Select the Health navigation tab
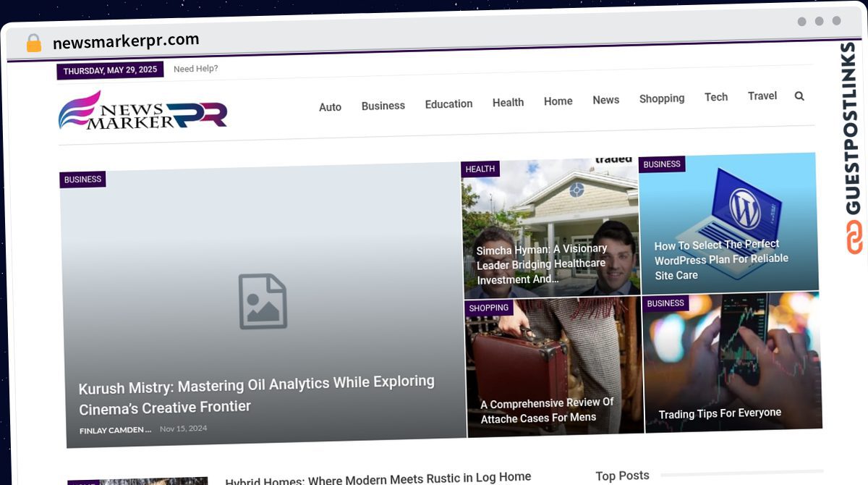Screen dimensions: 868x485 coord(508,102)
